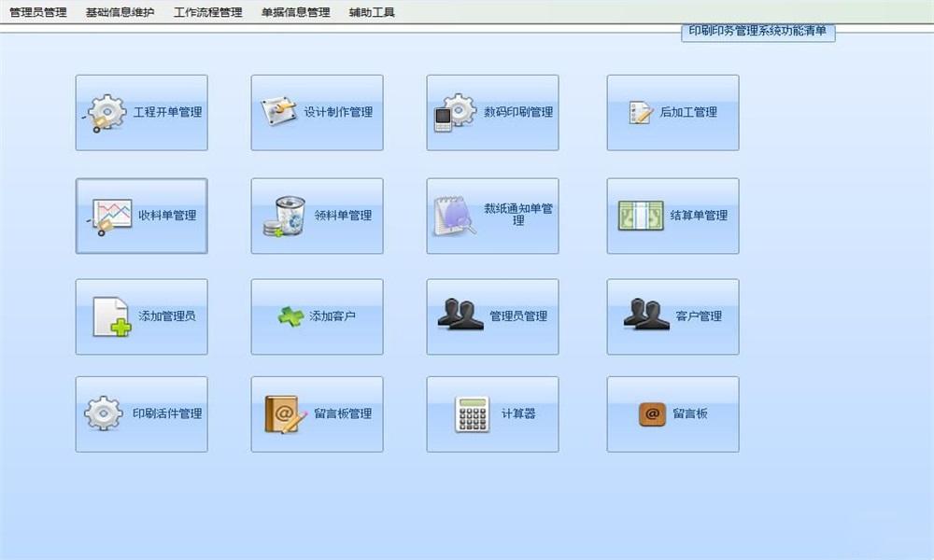The image size is (934, 560).
Task: Select the 后加工管理 checklist icon
Action: point(640,112)
